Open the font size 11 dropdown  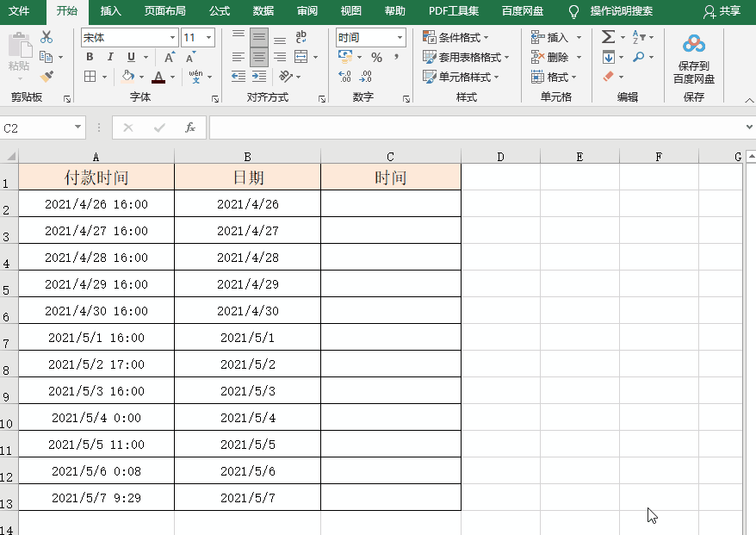pos(208,38)
